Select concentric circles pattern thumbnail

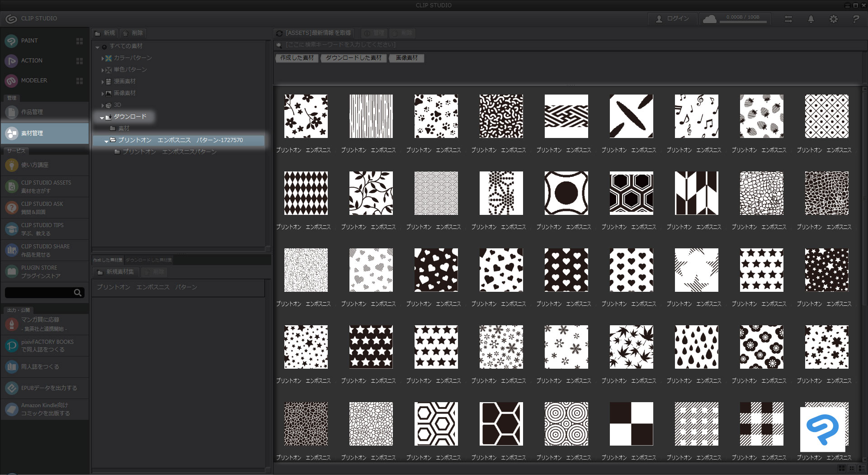pos(566,424)
